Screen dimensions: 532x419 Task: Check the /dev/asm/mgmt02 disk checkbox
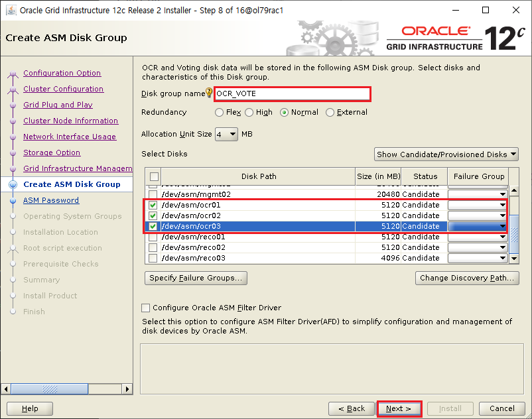click(153, 194)
